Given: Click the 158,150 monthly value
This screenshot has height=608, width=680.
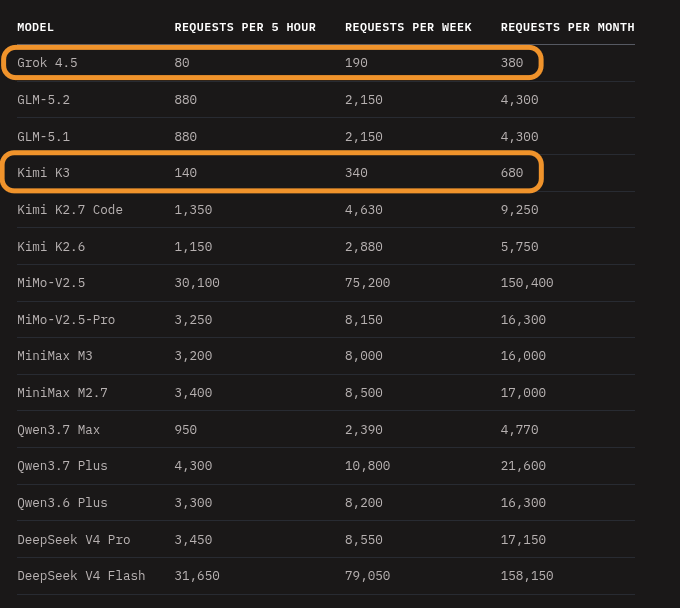Looking at the screenshot, I should point(527,576).
